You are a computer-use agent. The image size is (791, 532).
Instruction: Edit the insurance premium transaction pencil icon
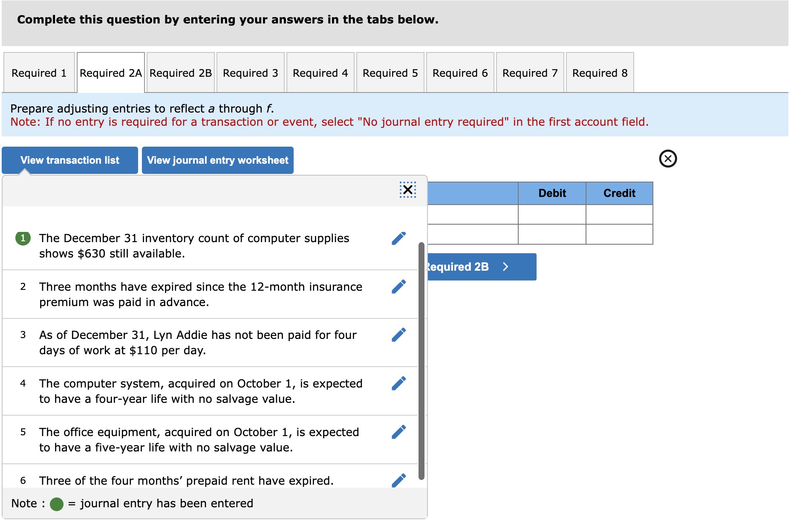coord(399,286)
